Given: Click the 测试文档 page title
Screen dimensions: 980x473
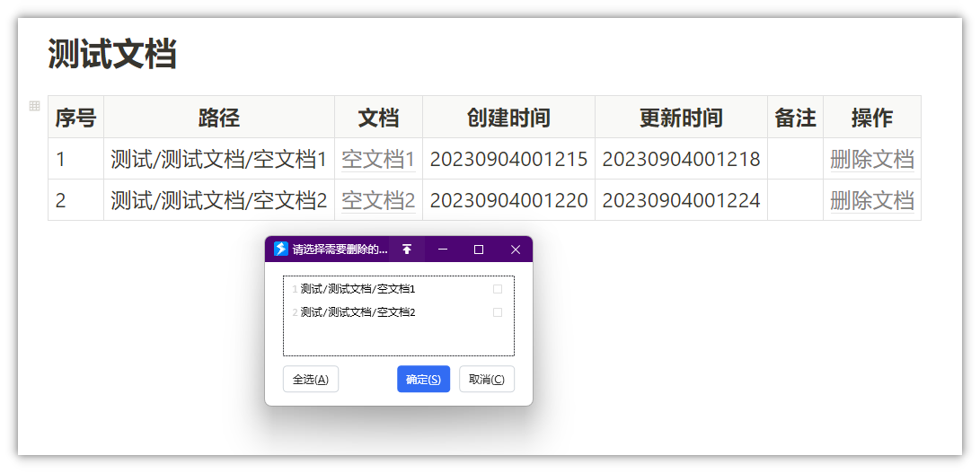Looking at the screenshot, I should (112, 54).
